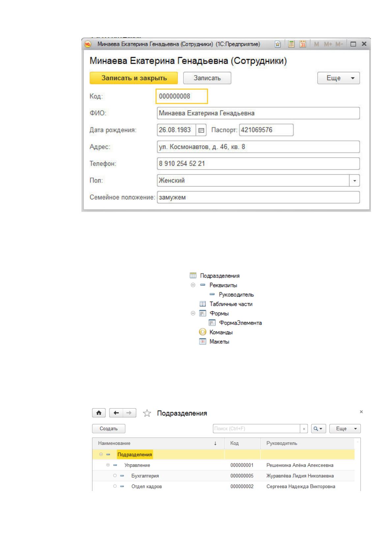Screen dimensions: 392x555
Task: Collapse the root Подразделения row
Action: tap(101, 454)
